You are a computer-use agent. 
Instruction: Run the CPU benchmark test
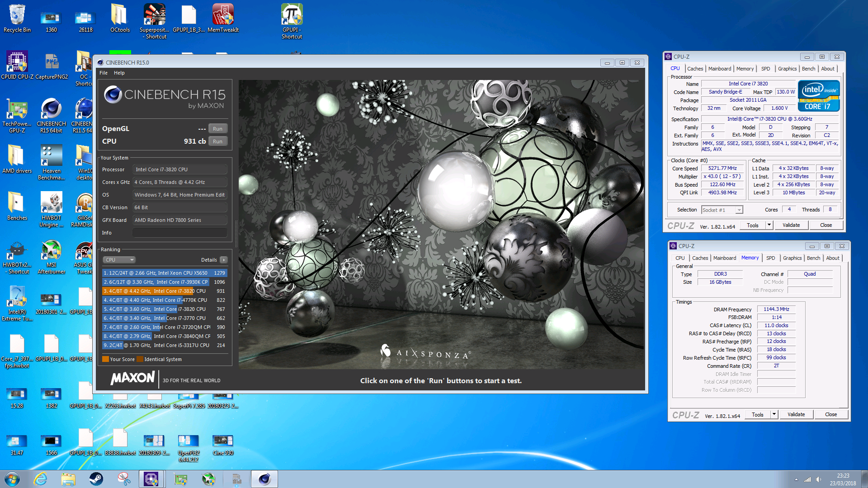point(217,141)
